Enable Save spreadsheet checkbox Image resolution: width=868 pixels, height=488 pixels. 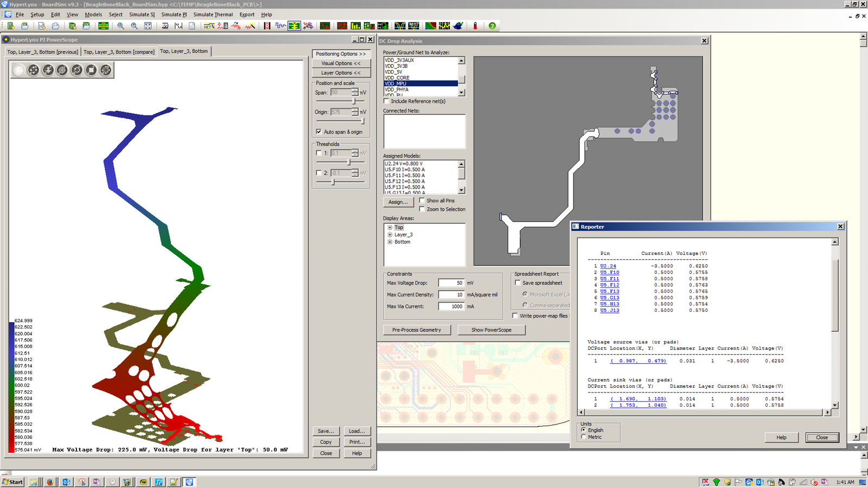coord(518,283)
